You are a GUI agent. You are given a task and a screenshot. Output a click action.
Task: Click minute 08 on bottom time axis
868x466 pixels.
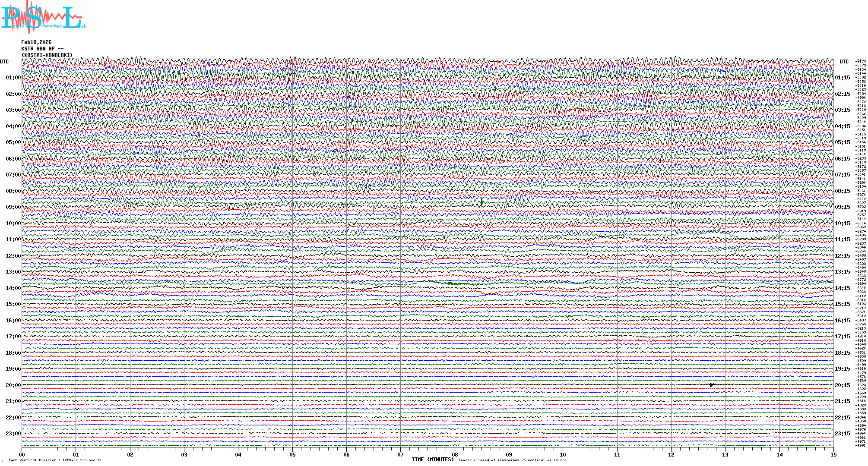[x=455, y=455]
